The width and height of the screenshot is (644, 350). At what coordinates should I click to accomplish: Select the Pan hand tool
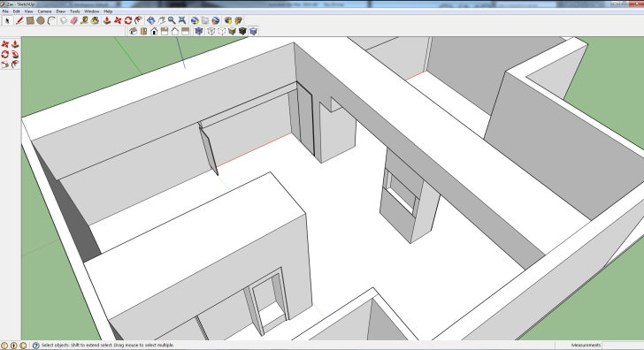click(x=161, y=20)
